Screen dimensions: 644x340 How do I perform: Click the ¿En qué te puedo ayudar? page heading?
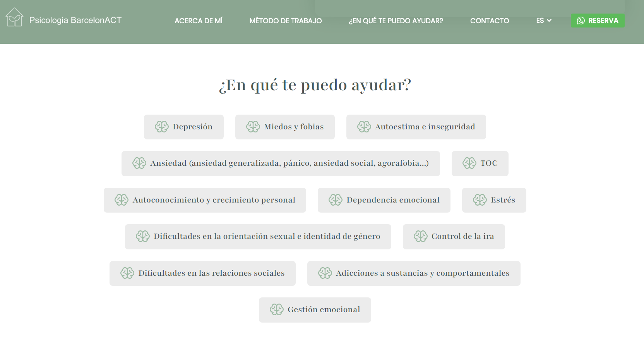click(x=315, y=85)
